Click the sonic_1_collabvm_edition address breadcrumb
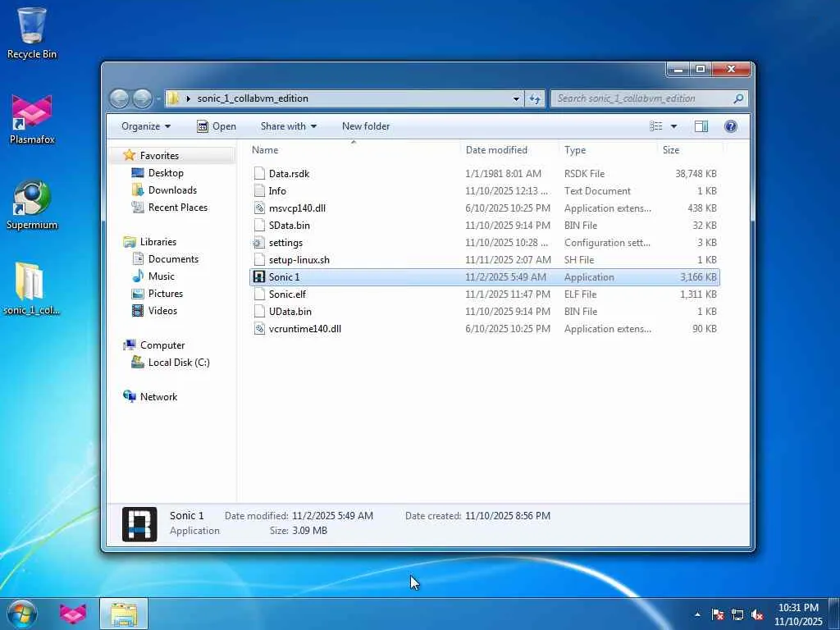 click(253, 98)
